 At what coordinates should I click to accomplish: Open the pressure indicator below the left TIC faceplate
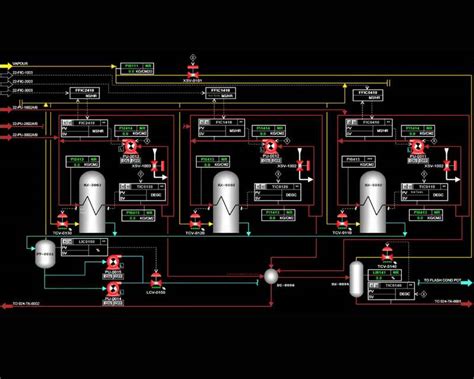(138, 215)
